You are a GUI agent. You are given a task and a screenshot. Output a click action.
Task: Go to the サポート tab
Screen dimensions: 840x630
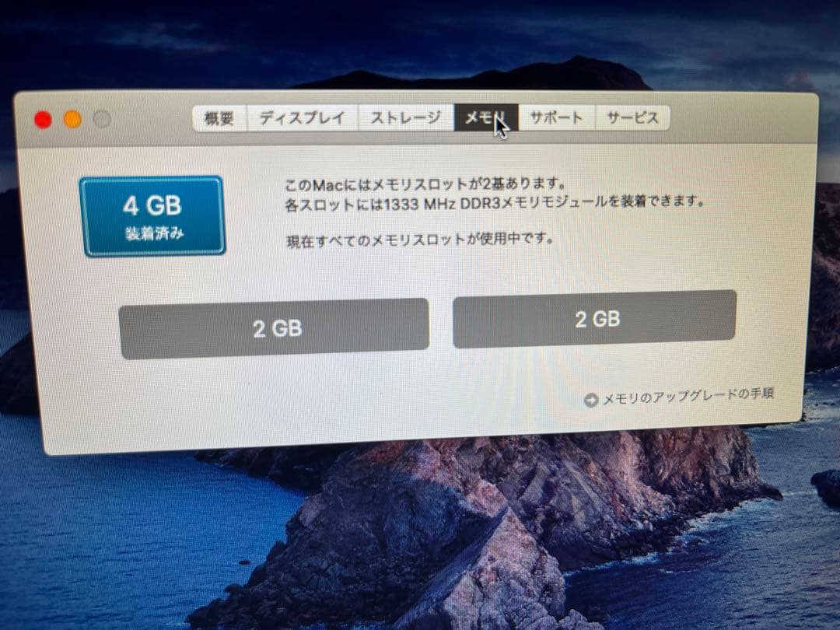point(557,117)
